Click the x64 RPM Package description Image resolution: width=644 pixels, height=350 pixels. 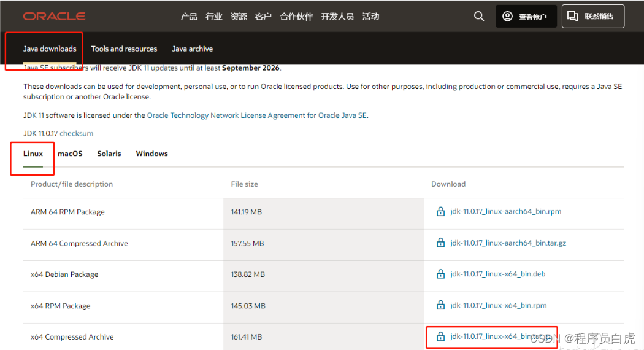60,306
